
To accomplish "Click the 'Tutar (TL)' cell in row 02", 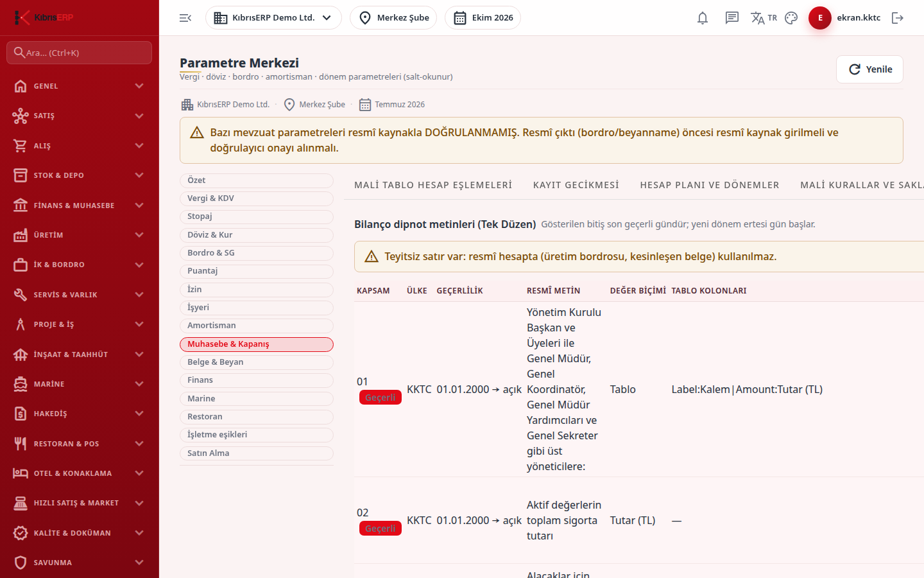I will click(x=633, y=520).
